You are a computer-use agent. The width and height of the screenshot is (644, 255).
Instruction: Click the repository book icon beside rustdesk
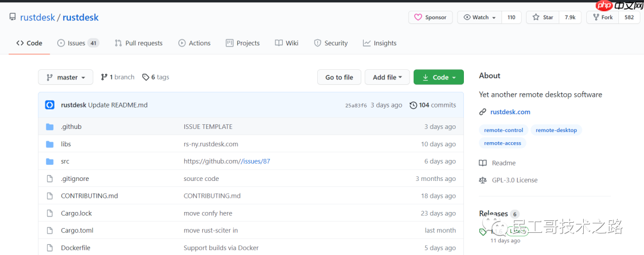[x=13, y=17]
